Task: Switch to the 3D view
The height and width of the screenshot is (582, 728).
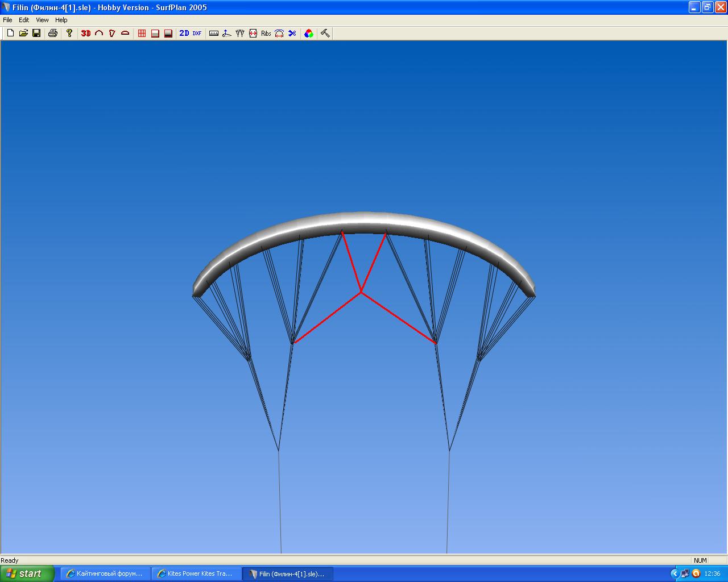Action: point(86,34)
